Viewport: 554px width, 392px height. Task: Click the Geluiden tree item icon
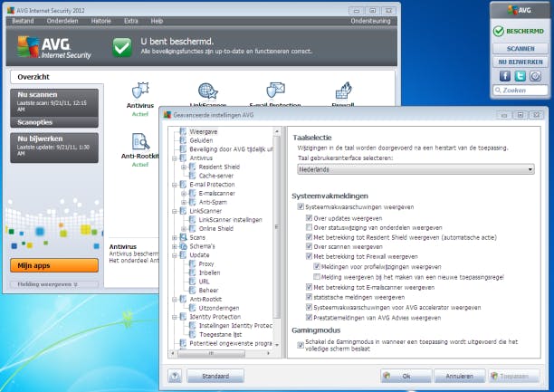click(183, 140)
